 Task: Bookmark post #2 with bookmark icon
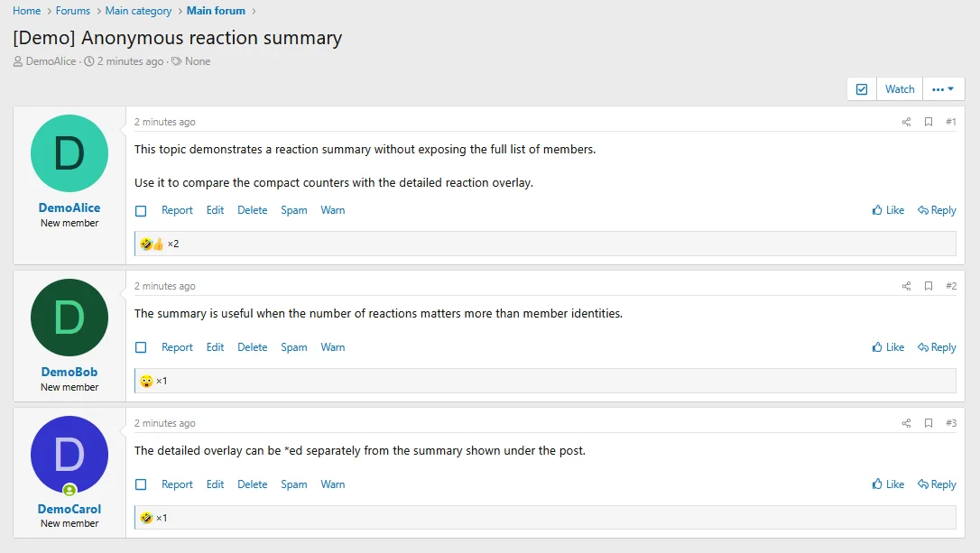(929, 286)
